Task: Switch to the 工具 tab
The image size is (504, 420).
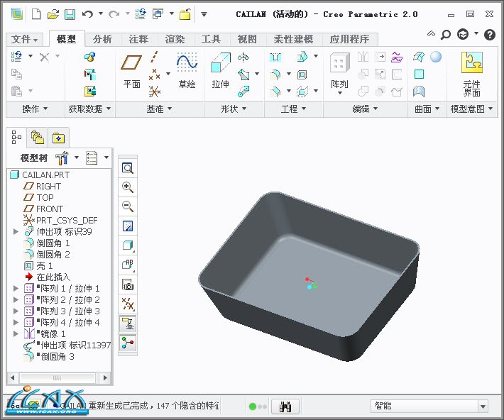Action: point(211,39)
